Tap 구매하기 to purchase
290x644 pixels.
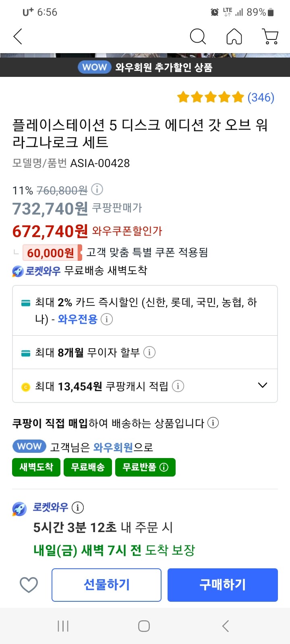coord(222,585)
